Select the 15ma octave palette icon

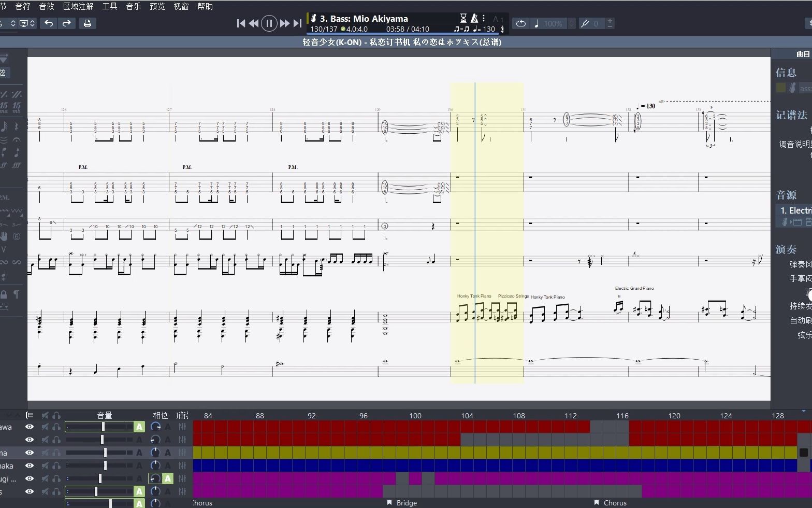4,107
